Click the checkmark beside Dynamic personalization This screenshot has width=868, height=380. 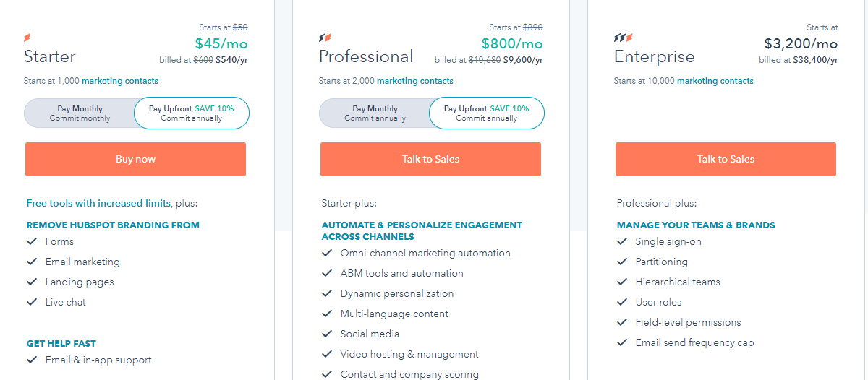tap(327, 293)
